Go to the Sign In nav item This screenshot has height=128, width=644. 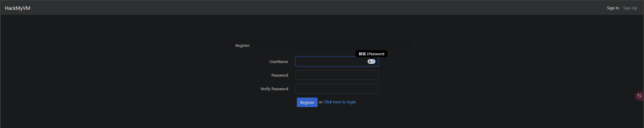613,8
